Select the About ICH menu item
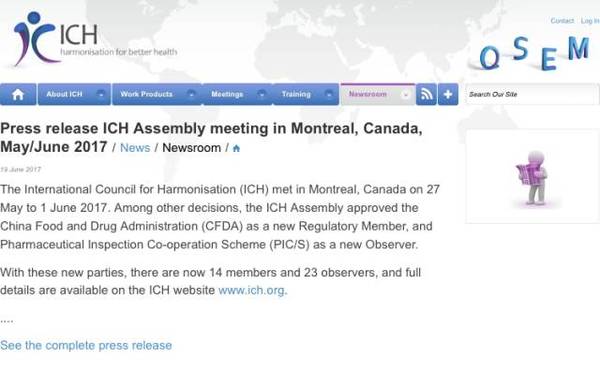 click(x=64, y=94)
